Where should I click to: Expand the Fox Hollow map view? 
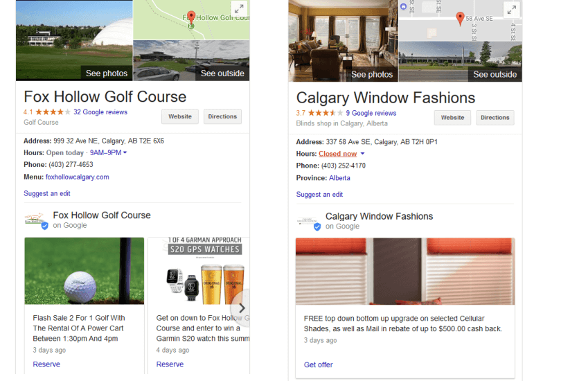pyautogui.click(x=239, y=8)
